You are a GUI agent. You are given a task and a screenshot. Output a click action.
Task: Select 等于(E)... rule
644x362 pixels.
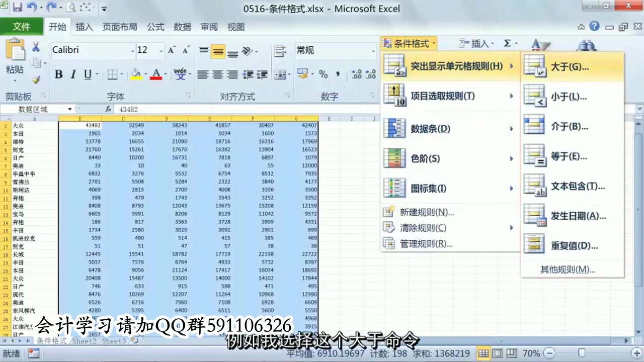coord(573,156)
